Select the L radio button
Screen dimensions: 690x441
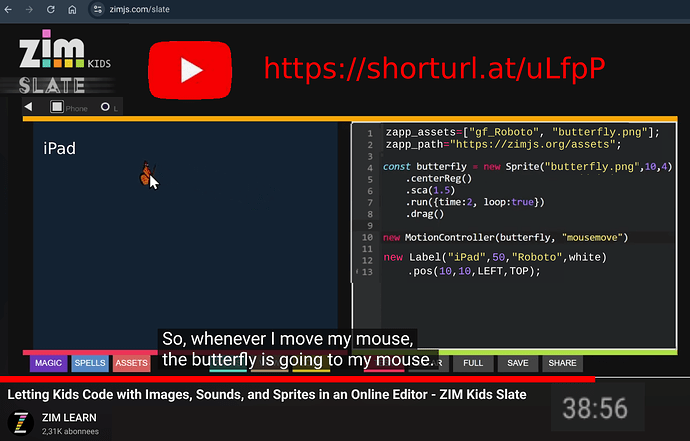pyautogui.click(x=105, y=107)
